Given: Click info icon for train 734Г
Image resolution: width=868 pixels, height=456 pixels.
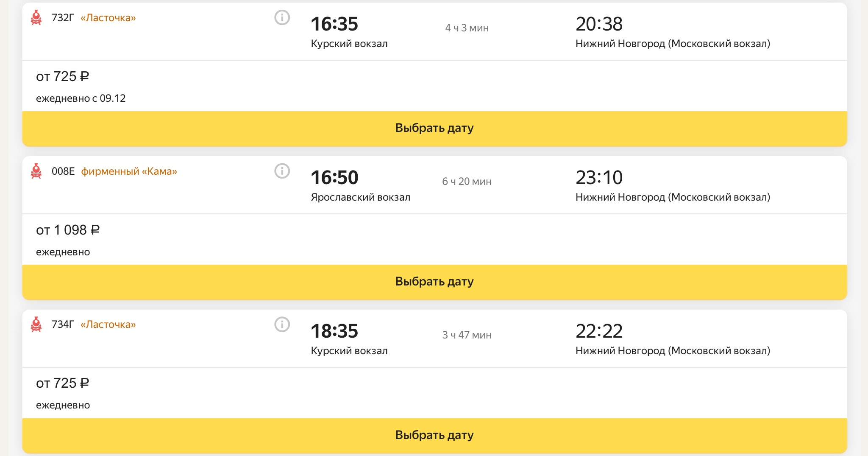Looking at the screenshot, I should pos(282,325).
